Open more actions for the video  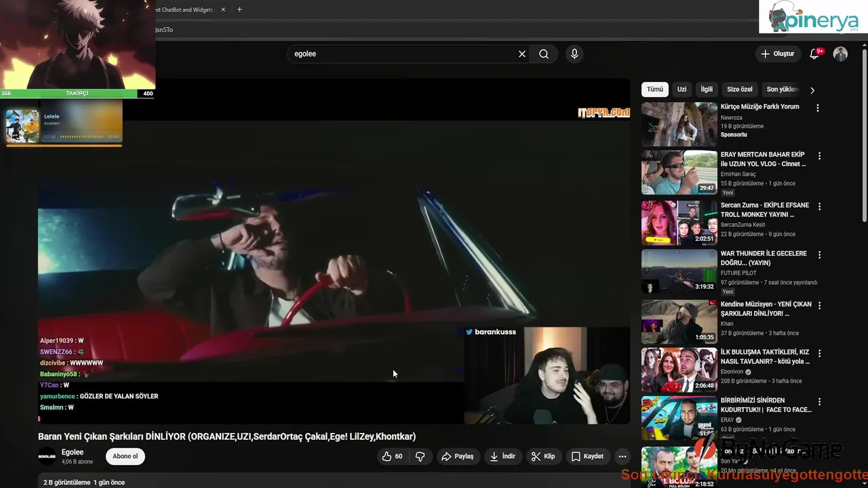click(x=622, y=456)
